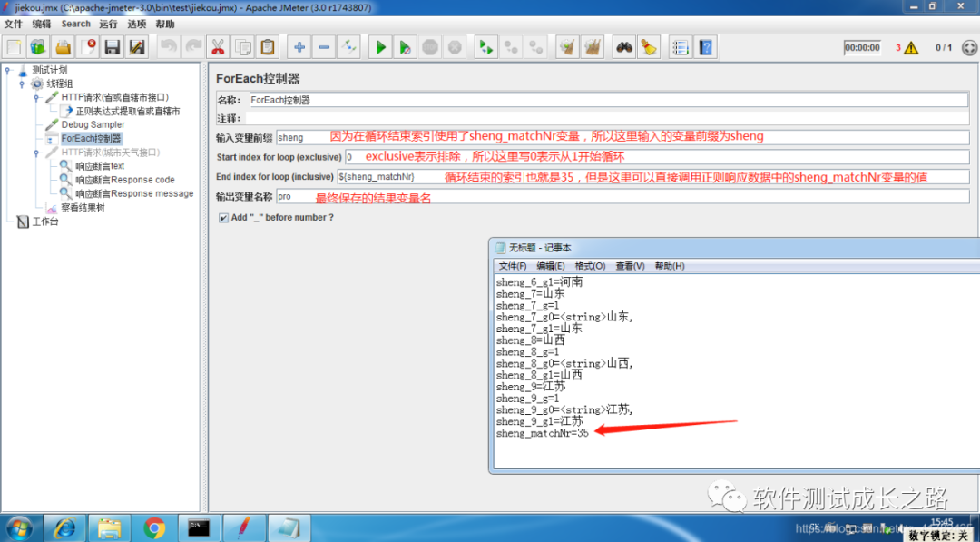Open the Function Helper dialog icon
Screen dimensions: 980x542
point(681,47)
